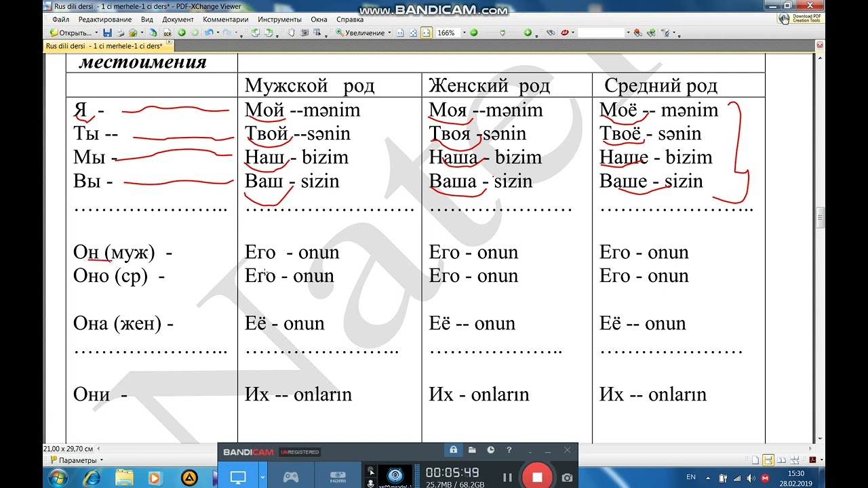
Task: Take a Bandicam screenshot with camera icon
Action: (567, 477)
